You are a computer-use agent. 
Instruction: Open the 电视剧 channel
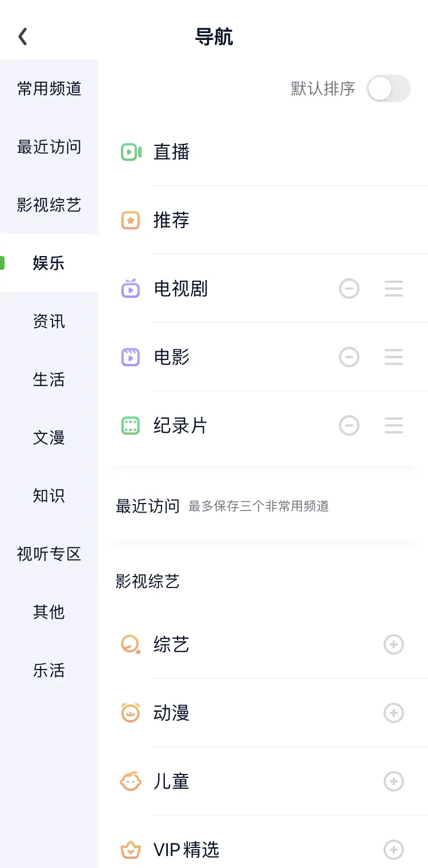[180, 289]
